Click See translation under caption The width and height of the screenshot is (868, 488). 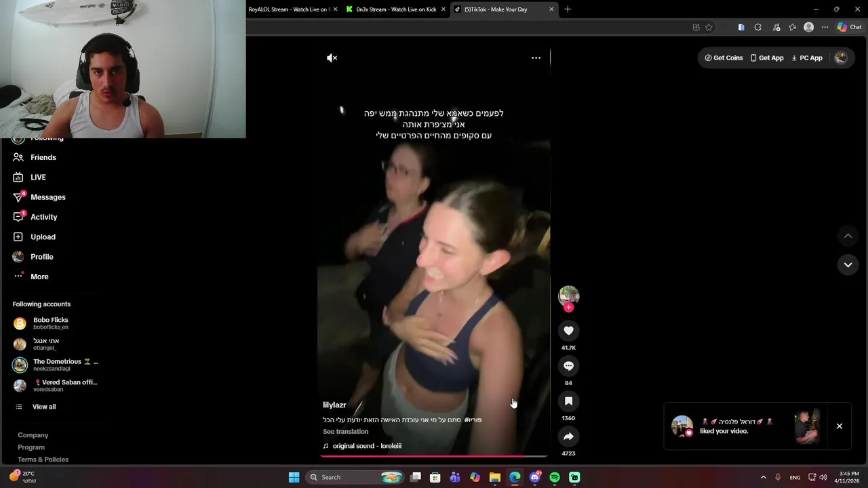pyautogui.click(x=345, y=432)
